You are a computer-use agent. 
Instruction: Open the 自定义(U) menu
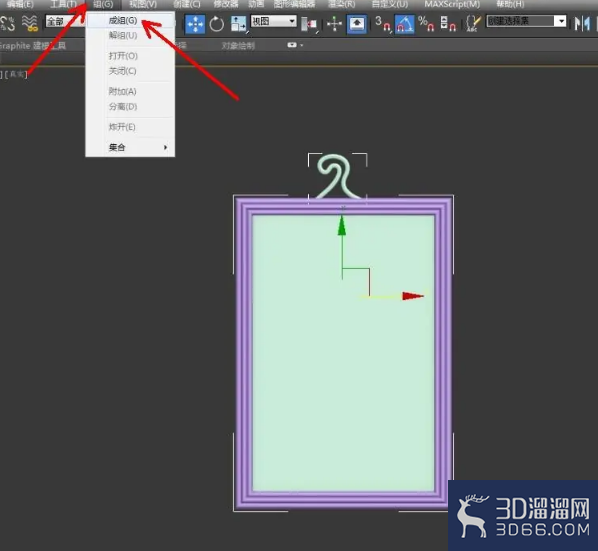(x=390, y=4)
